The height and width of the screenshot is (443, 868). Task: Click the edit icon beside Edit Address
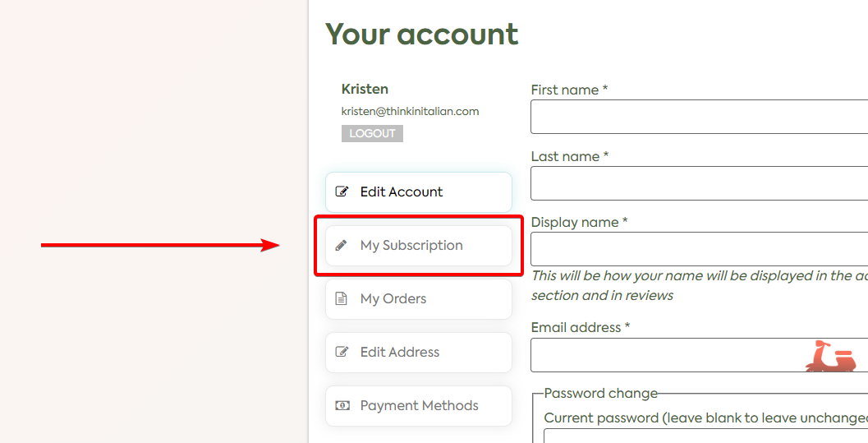(x=342, y=353)
